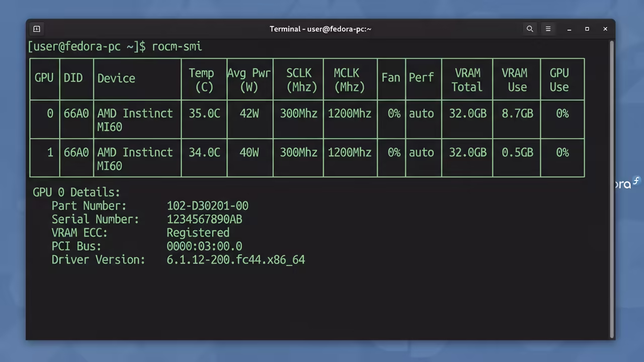Click the 'Serial Number:' label

(95, 220)
